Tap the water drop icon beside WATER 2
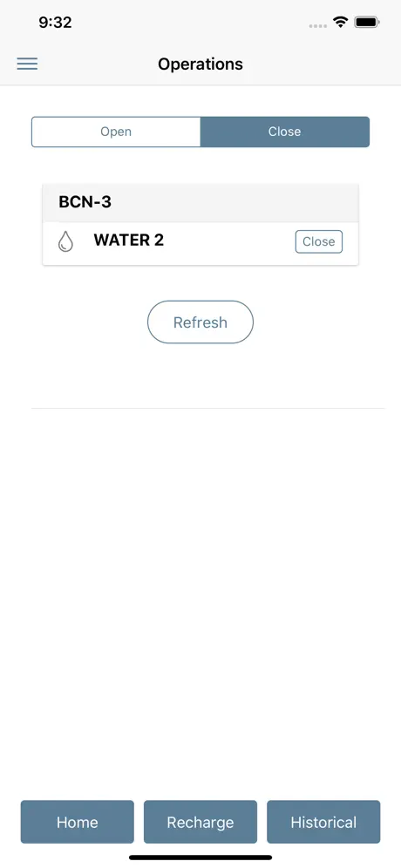The image size is (401, 868). pos(65,241)
